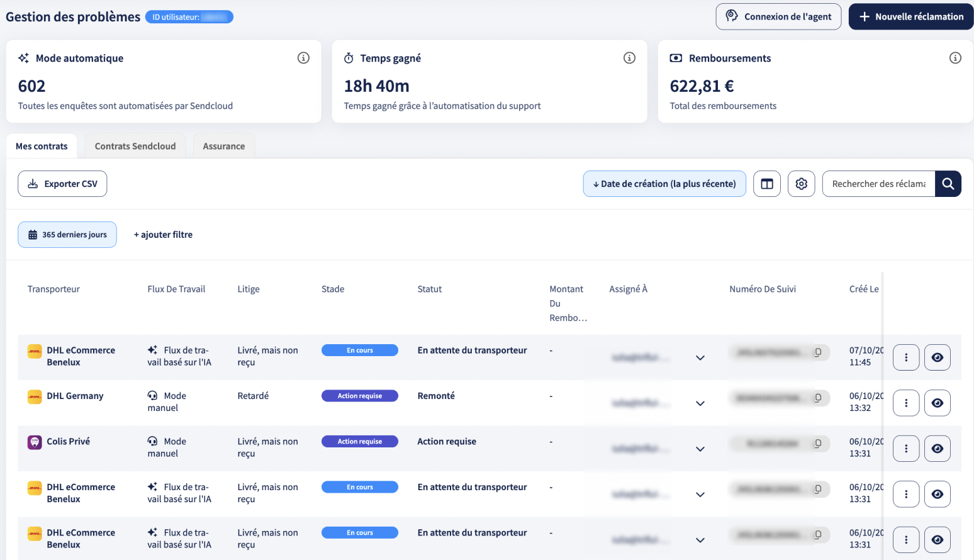Open sort by Date de création dropdown
Viewport: 974px width, 560px height.
click(664, 184)
